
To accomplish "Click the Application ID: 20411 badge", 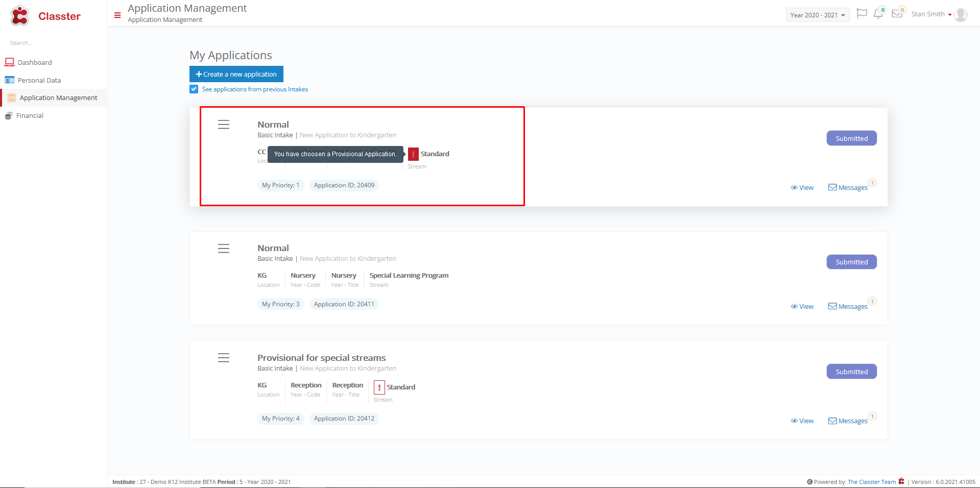I will (x=344, y=304).
